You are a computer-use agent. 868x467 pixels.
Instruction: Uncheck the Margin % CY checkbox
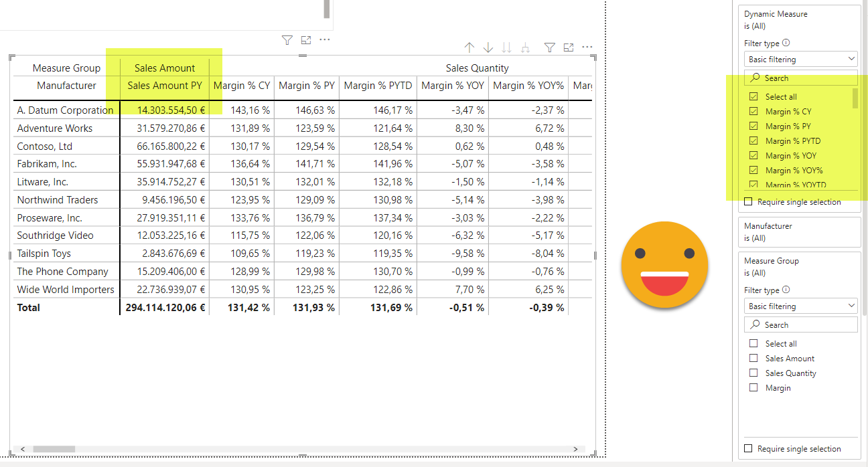click(x=753, y=112)
